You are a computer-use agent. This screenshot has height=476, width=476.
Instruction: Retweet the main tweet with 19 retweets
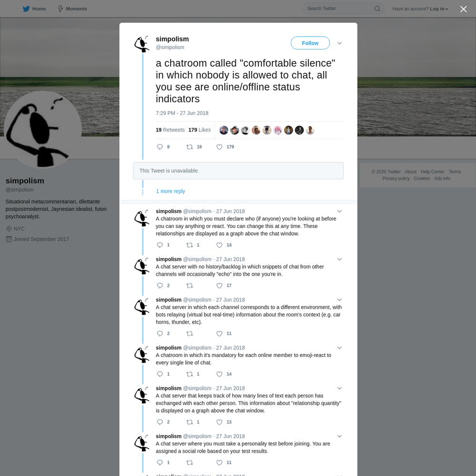point(189,147)
